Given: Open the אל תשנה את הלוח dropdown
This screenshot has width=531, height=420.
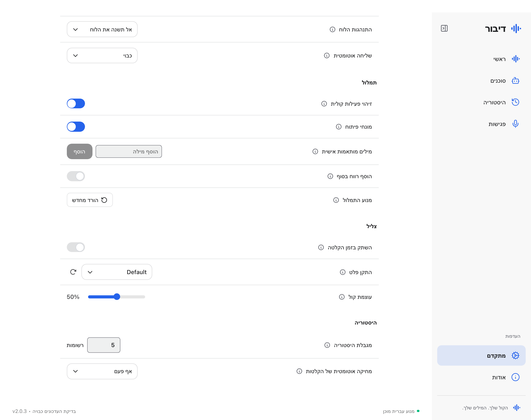Looking at the screenshot, I should pyautogui.click(x=102, y=29).
